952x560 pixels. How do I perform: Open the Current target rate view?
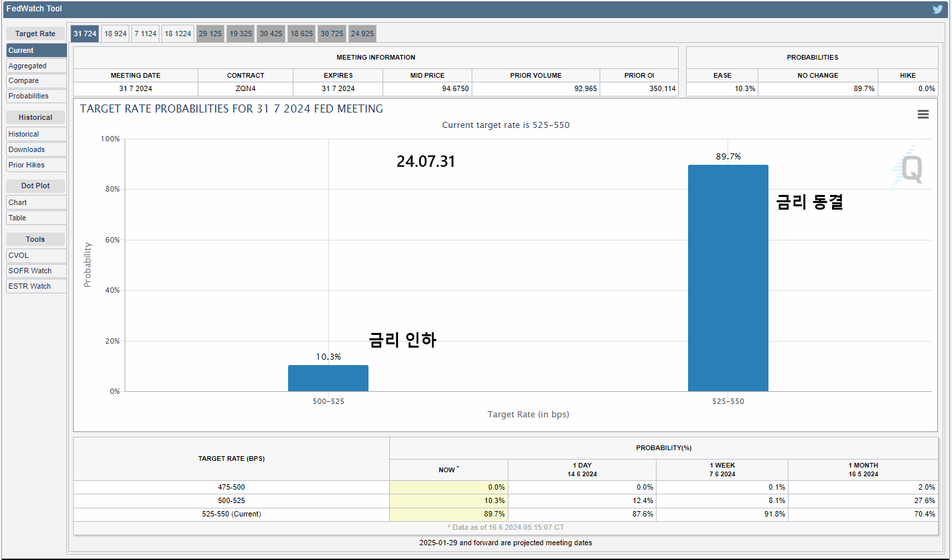pyautogui.click(x=36, y=50)
